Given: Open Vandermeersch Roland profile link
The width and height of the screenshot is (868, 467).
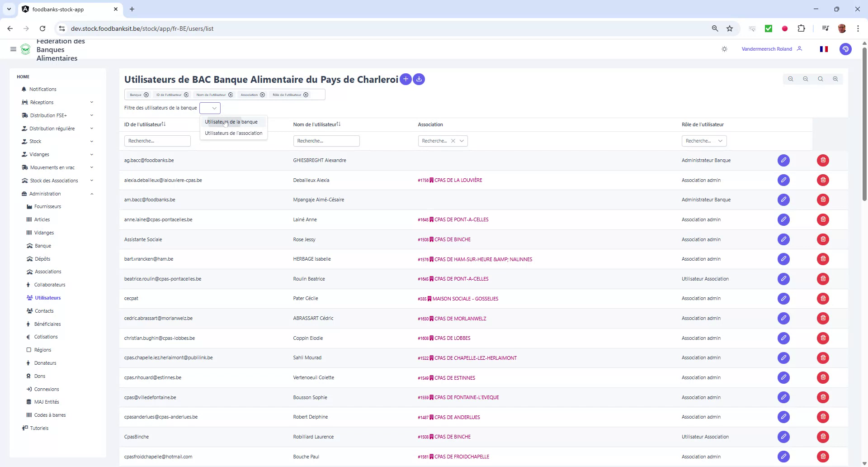Looking at the screenshot, I should click(766, 49).
